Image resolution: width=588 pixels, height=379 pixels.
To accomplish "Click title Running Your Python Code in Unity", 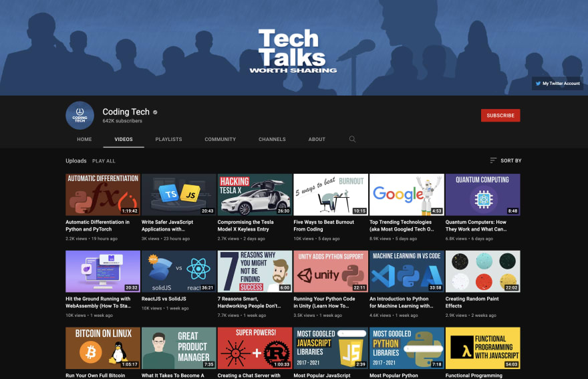I will 324,302.
